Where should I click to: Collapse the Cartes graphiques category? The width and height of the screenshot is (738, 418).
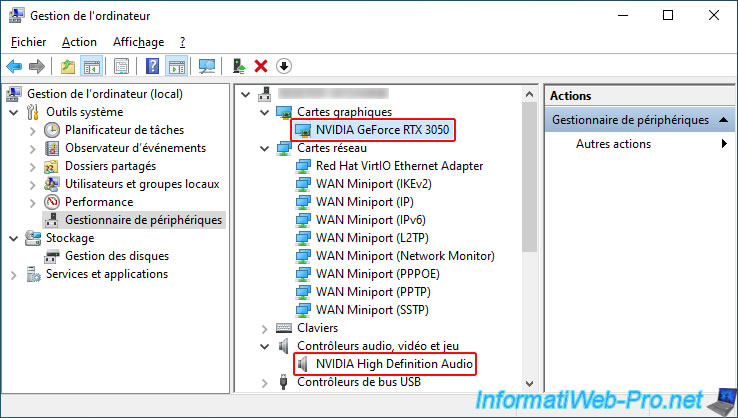(x=265, y=113)
